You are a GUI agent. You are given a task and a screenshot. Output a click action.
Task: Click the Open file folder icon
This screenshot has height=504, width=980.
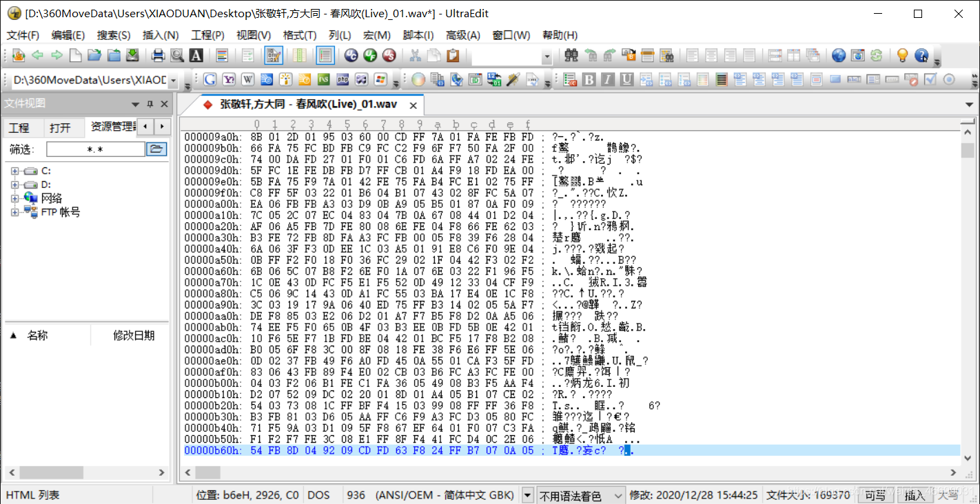point(94,56)
